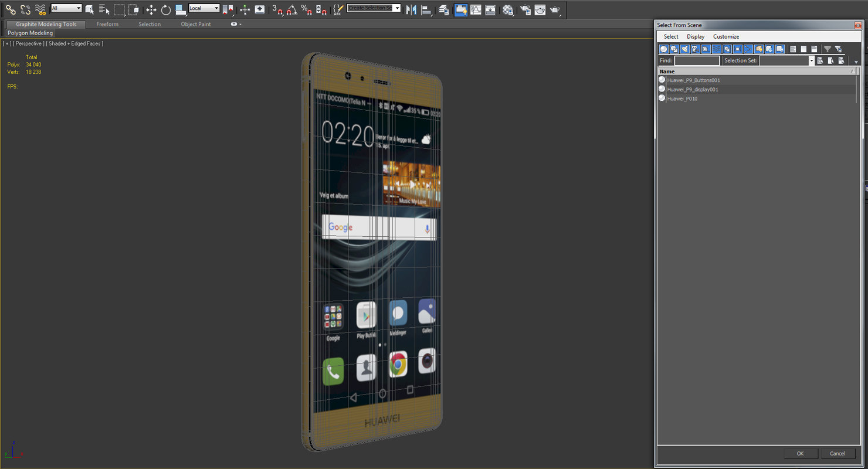Switch to Graphite Modeling Tools tab
The height and width of the screenshot is (469, 868).
pyautogui.click(x=46, y=24)
